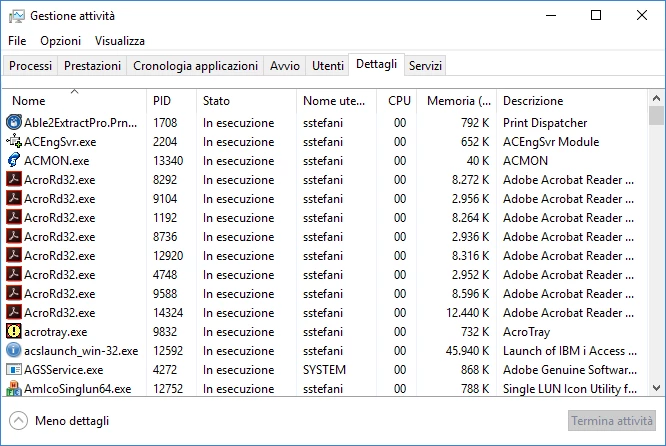This screenshot has width=666, height=446.
Task: Click Acrobat icon for PID 1192 row
Action: tap(14, 217)
